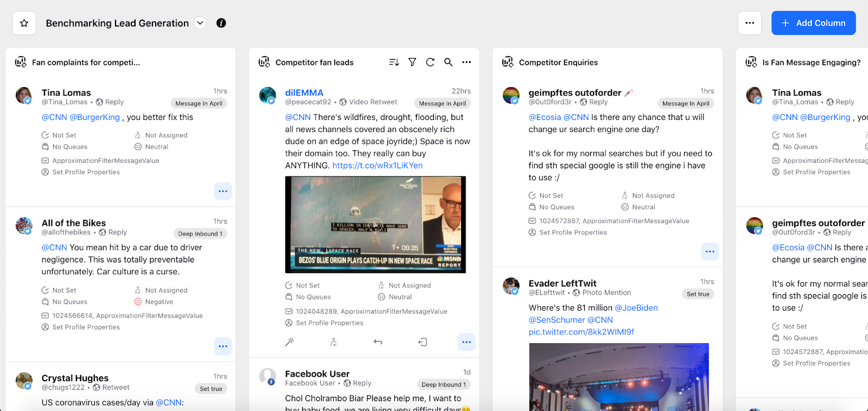Set priority Not Set on Tina Lomas message

pyautogui.click(x=59, y=135)
